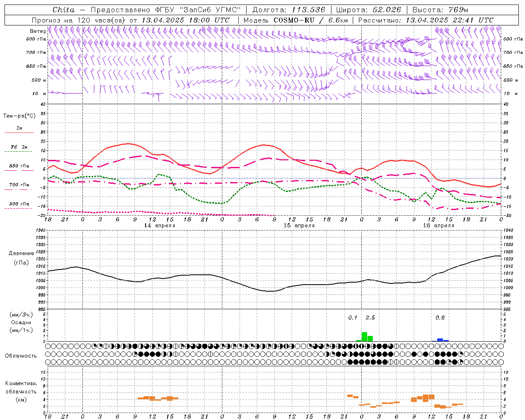
Task: Click the 'Рассчитано: 13.04.2025 22:41 UTC' timestamp
Action: coord(426,20)
